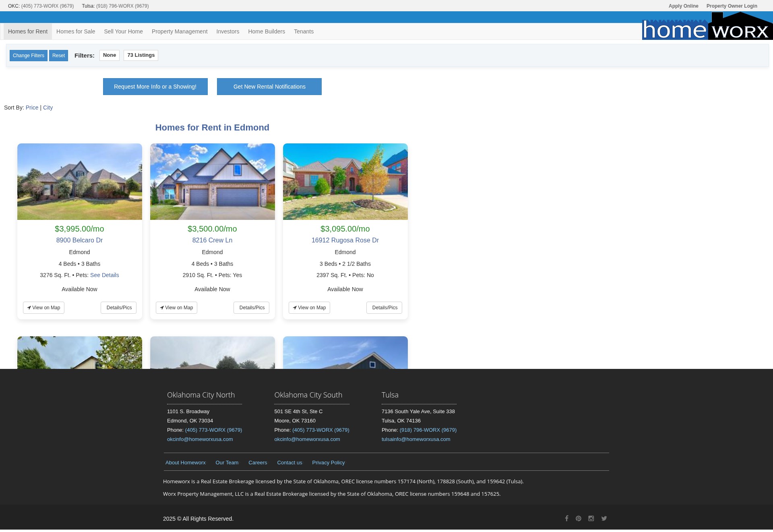Open the Pinterest icon in footer

pos(579,518)
